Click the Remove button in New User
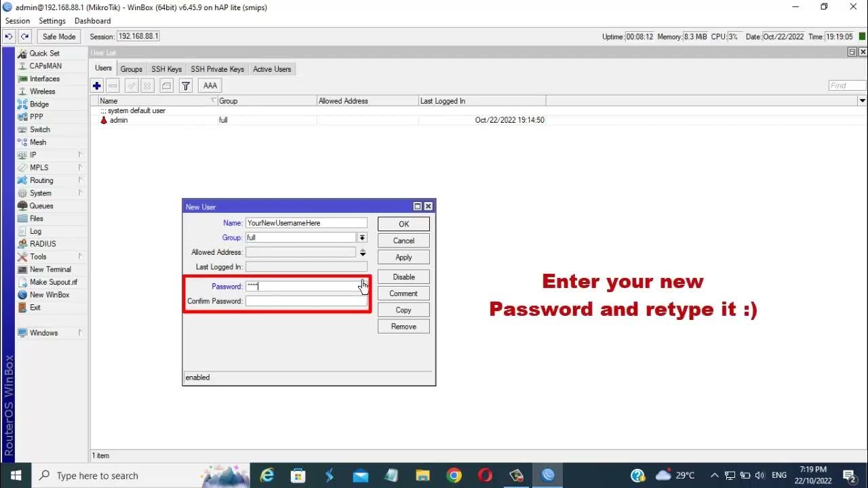The height and width of the screenshot is (488, 868). click(x=403, y=327)
